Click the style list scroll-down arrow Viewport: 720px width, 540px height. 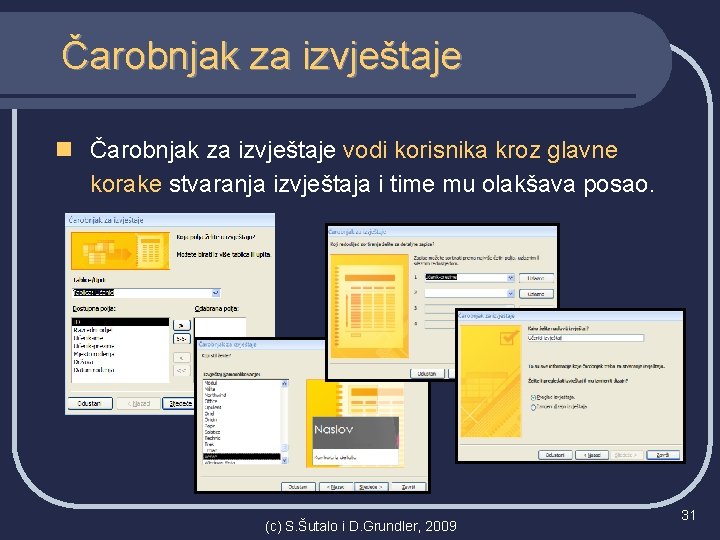tap(284, 460)
